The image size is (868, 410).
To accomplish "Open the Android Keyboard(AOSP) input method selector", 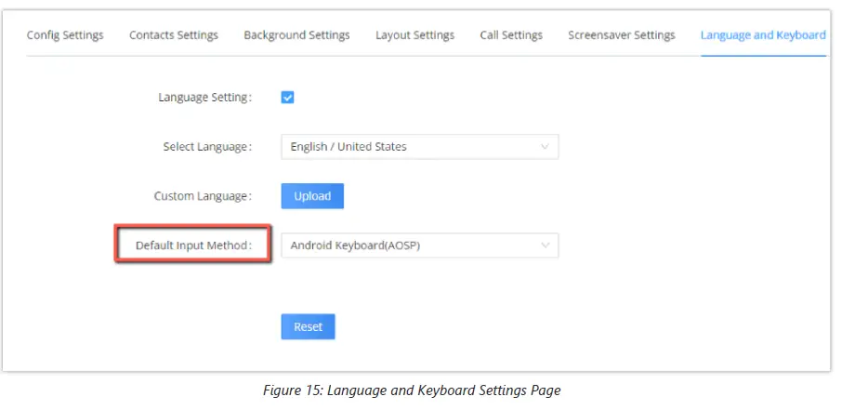I will (x=409, y=245).
